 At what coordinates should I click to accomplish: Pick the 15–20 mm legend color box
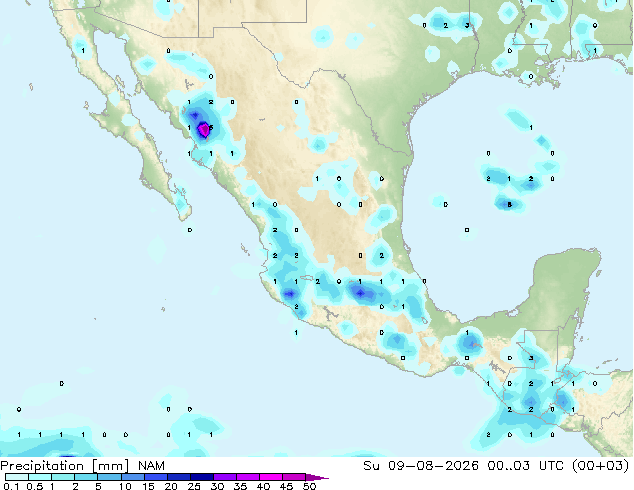[x=155, y=477]
